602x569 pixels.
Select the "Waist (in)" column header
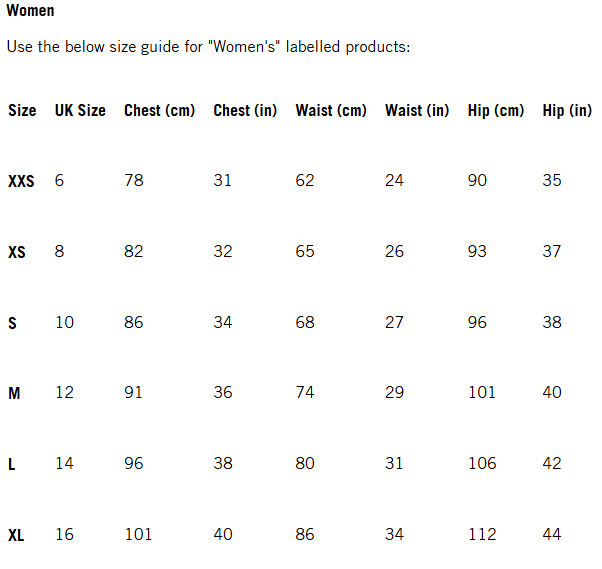[417, 110]
